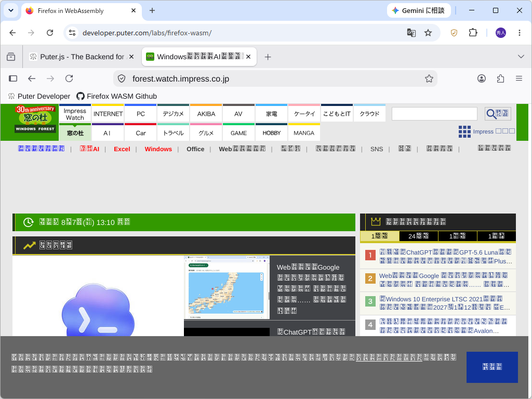Select the 24-hour ranking tab
532x399 pixels.
pyautogui.click(x=418, y=236)
